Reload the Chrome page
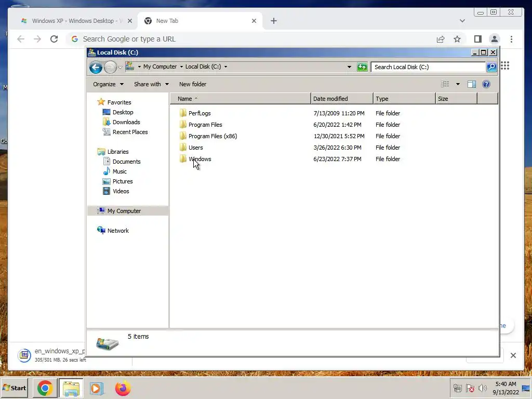The height and width of the screenshot is (399, 532). [54, 39]
